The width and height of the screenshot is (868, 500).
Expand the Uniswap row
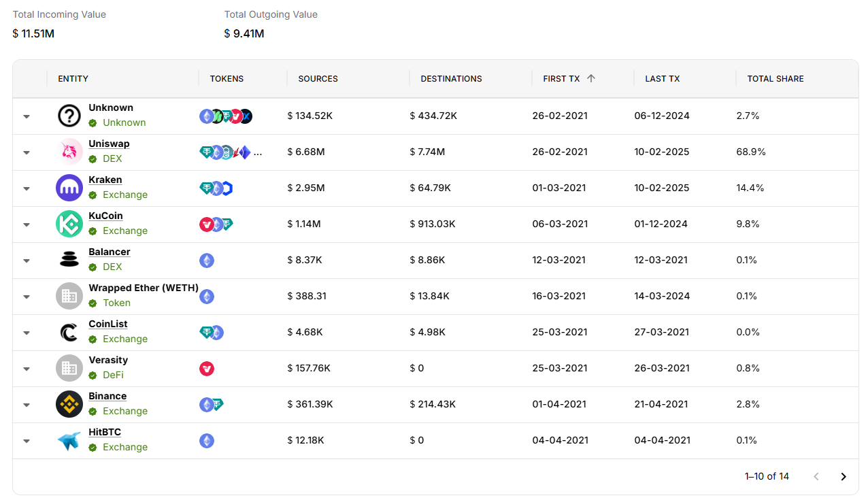point(27,152)
